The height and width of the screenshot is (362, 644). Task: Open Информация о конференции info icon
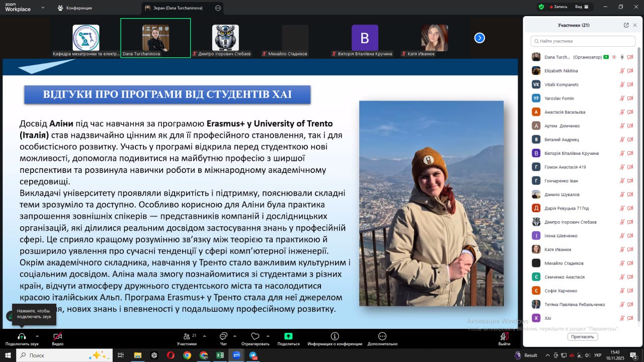coord(335,336)
